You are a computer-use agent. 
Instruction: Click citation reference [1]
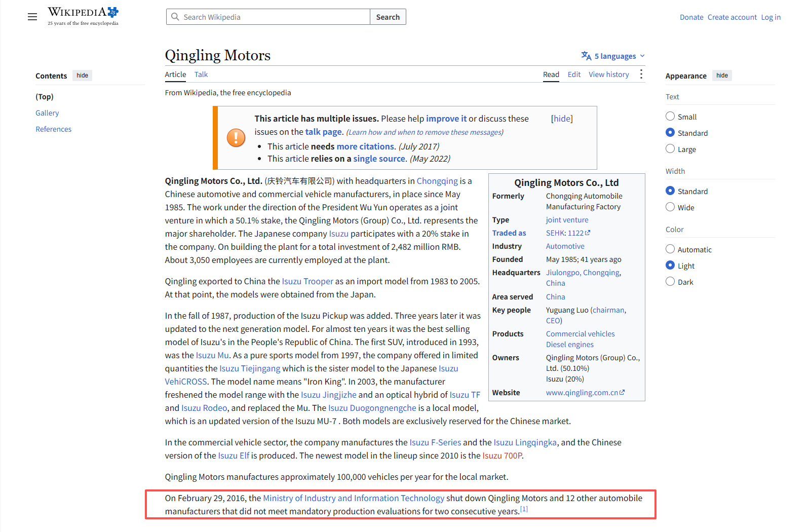(x=524, y=509)
